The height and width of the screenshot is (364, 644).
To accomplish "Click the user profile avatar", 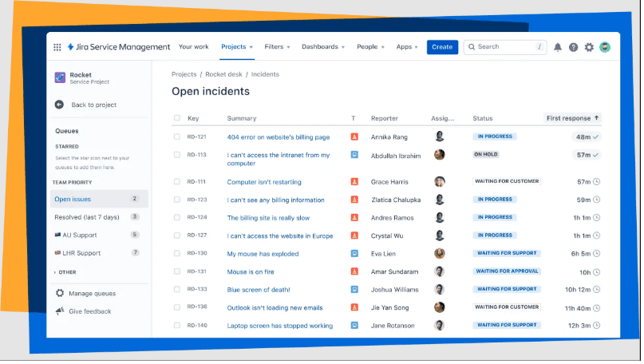I will [x=605, y=47].
